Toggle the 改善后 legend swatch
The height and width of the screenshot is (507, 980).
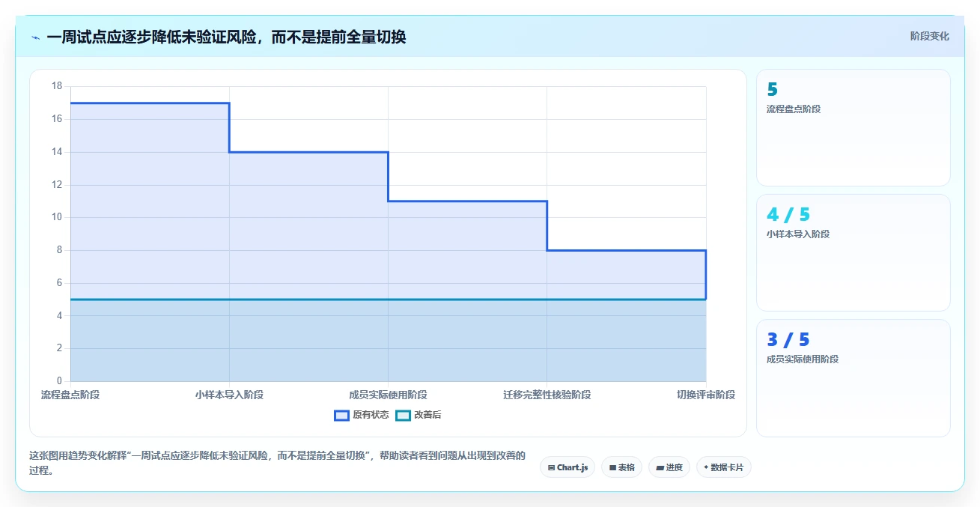point(403,415)
